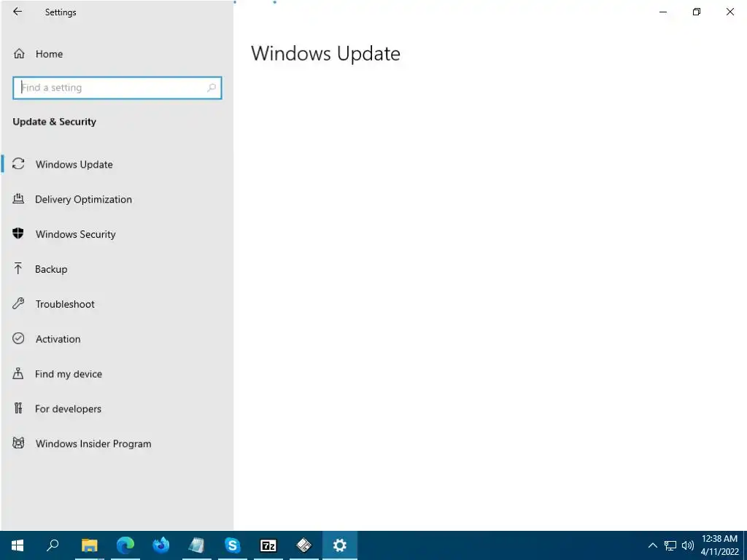Select the Windows Insider Program cat icon
Screen dimensions: 747x560
coord(18,443)
